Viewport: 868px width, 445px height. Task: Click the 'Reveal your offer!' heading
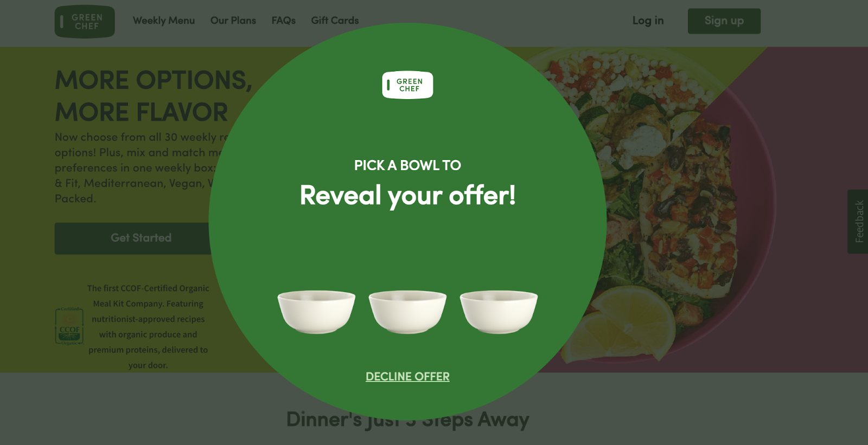[407, 195]
